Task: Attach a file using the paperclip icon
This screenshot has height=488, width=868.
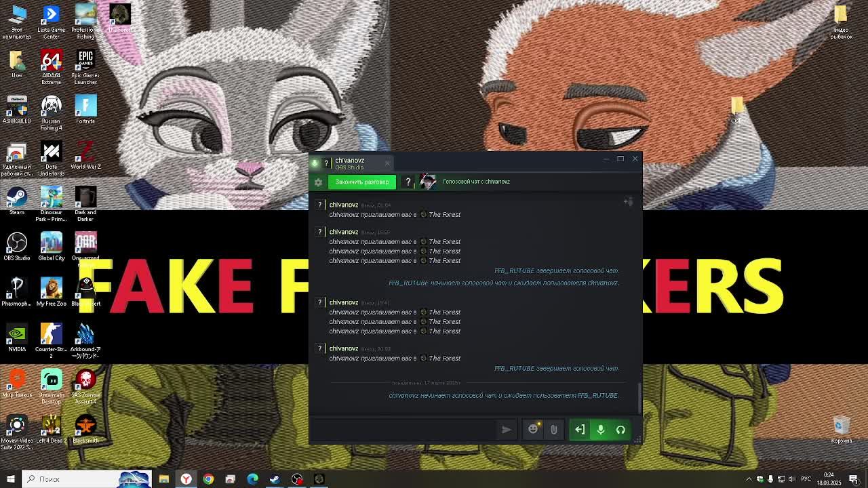Action: tap(553, 430)
